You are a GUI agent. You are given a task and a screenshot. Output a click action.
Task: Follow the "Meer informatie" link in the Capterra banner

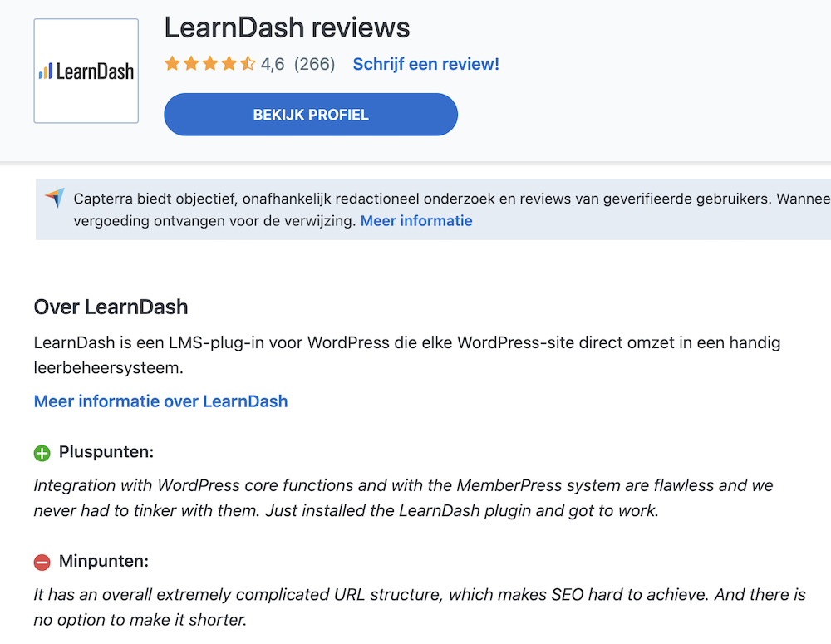(416, 221)
